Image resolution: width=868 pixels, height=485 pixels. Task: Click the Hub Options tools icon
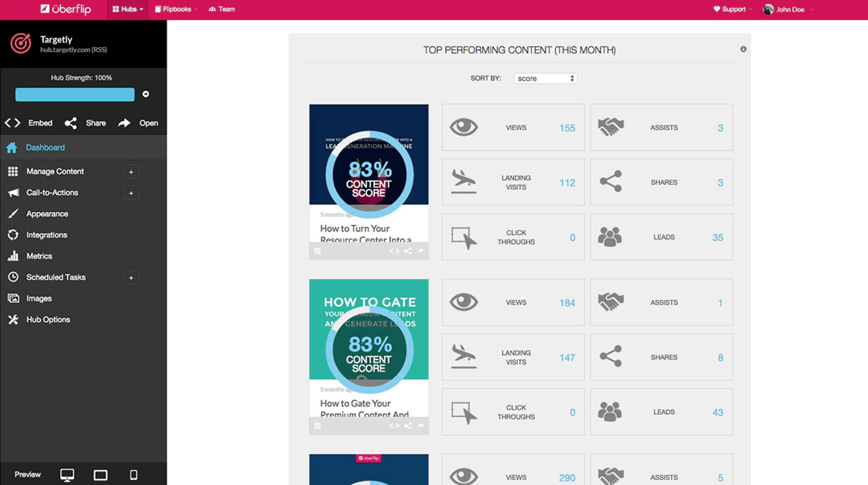point(13,319)
